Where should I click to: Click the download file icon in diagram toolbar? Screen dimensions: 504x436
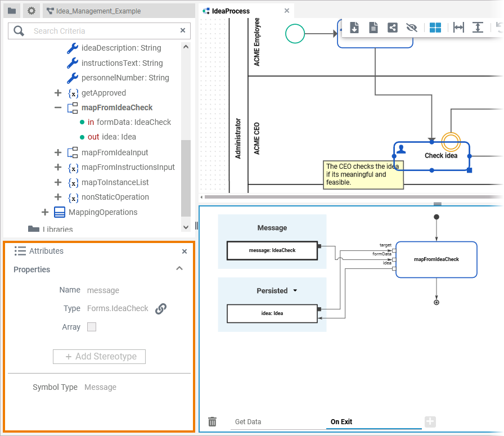[x=354, y=28]
